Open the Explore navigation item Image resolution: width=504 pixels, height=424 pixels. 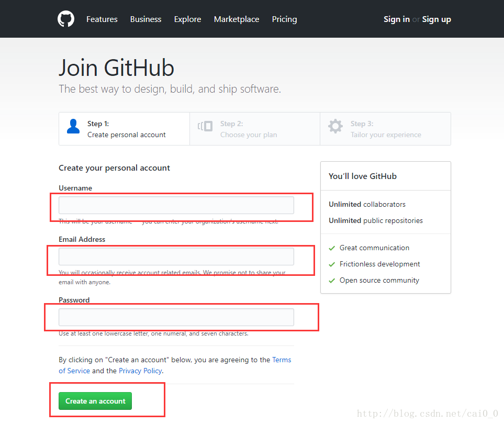(x=187, y=19)
